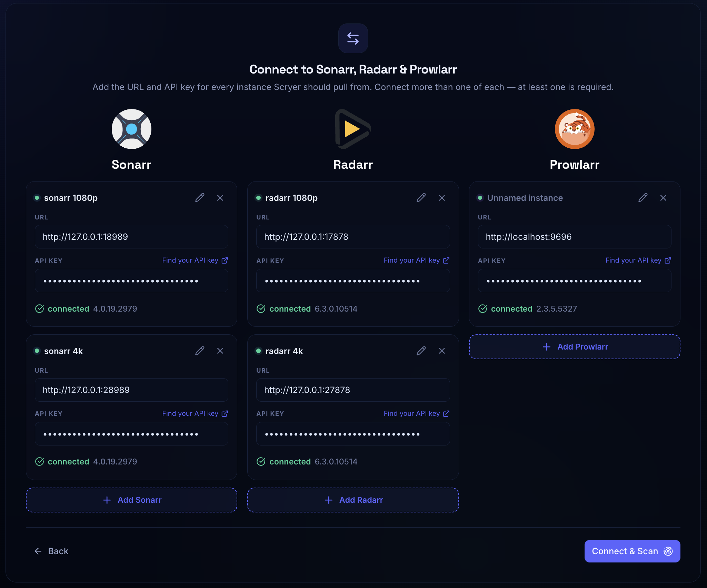This screenshot has height=588, width=707.
Task: Edit the sonarr 1080p instance name
Action: [x=200, y=198]
